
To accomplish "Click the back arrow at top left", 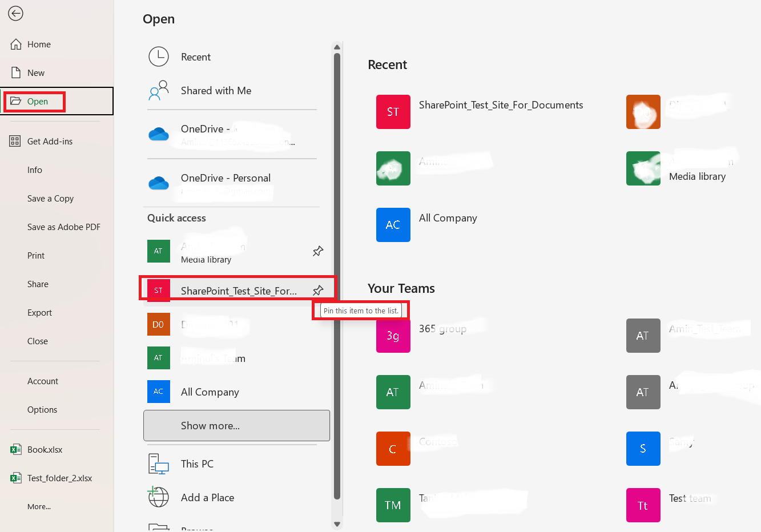I will [x=15, y=13].
